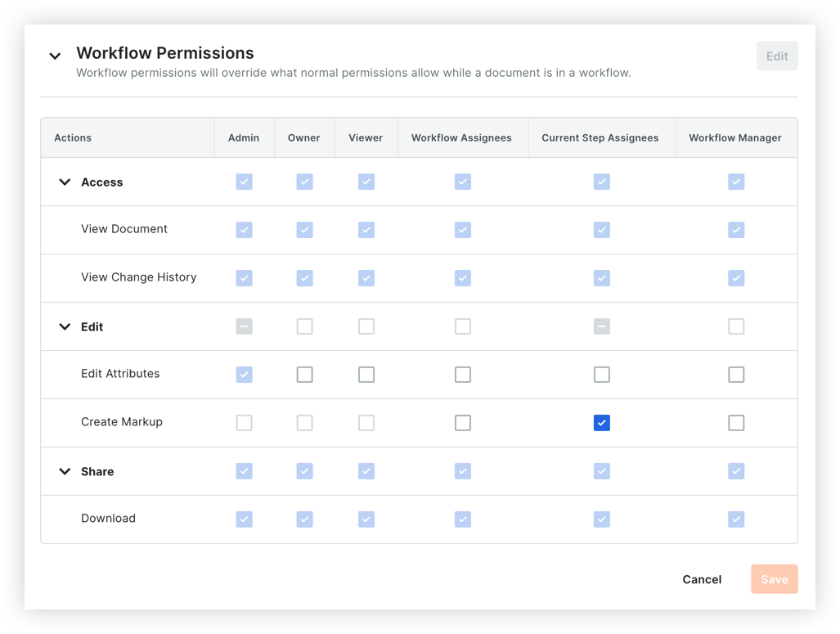Viewport: 840px width, 634px height.
Task: Uncheck Current Step Assignees Create Markup permission
Action: click(602, 423)
